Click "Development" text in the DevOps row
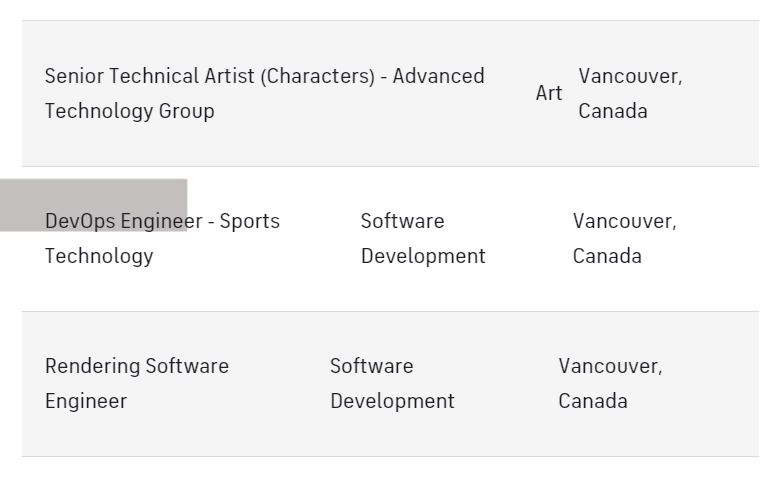The width and height of the screenshot is (780, 484). click(423, 256)
